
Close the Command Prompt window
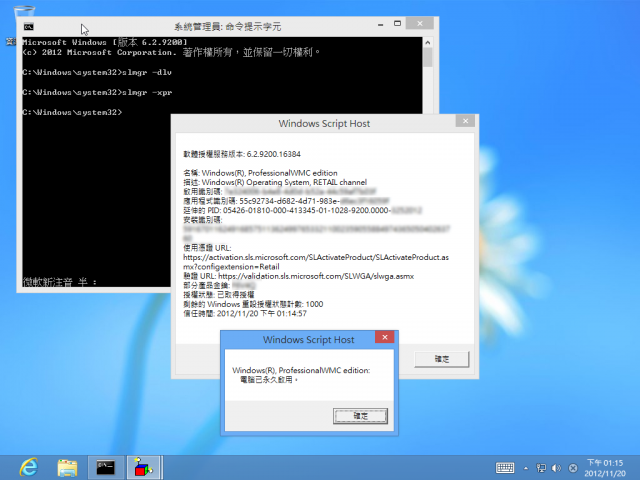(x=420, y=24)
